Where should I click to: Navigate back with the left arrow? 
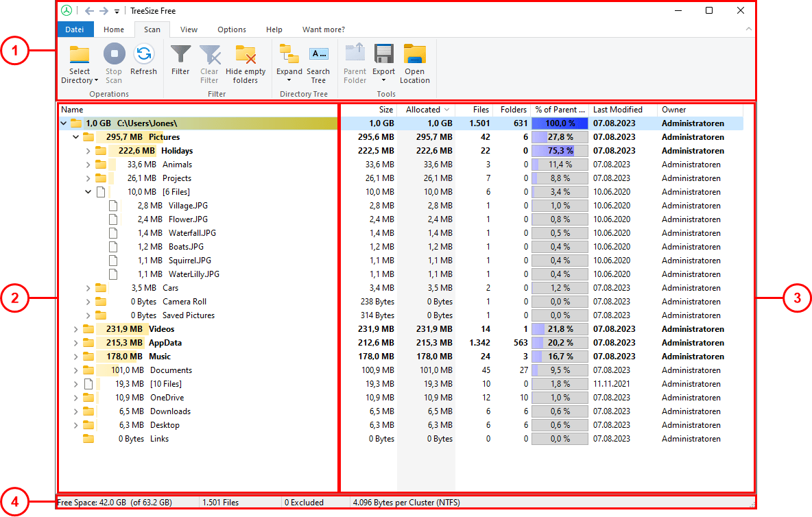pyautogui.click(x=89, y=11)
